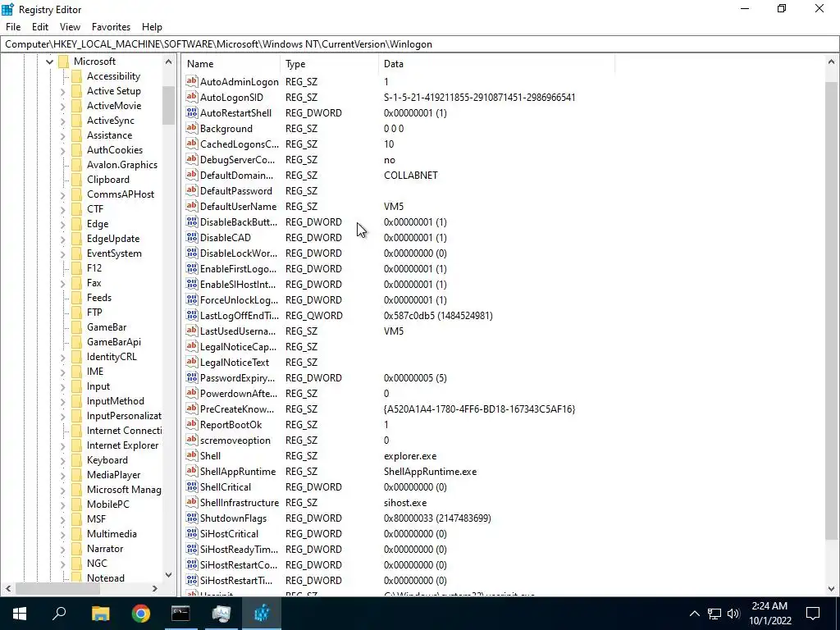840x630 pixels.
Task: Click the Registry Editor taskbar icon
Action: pos(262,614)
